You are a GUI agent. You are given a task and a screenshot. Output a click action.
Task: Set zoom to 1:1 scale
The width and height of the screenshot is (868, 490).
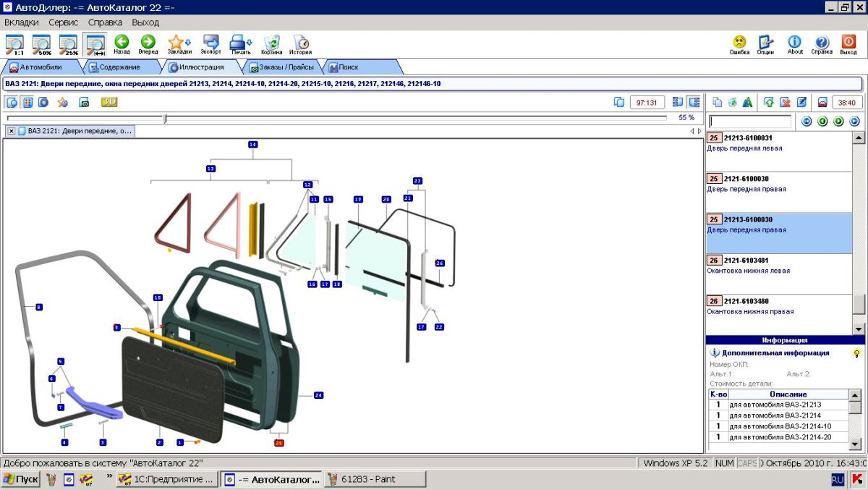tap(14, 45)
